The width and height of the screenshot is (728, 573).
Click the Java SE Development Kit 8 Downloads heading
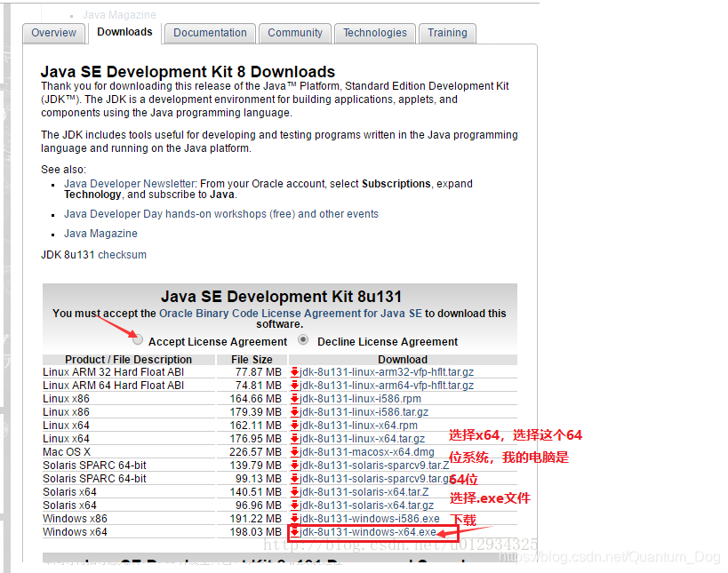[188, 72]
